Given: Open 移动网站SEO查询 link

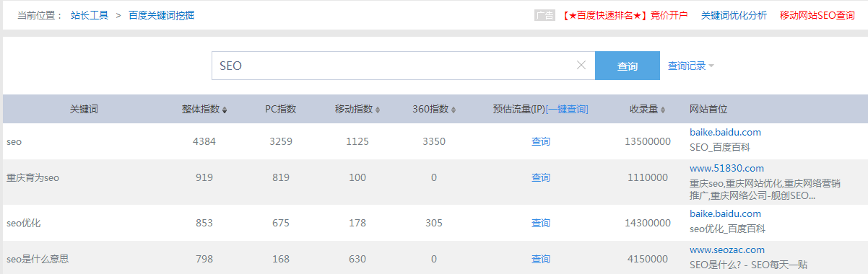Looking at the screenshot, I should pos(817,15).
